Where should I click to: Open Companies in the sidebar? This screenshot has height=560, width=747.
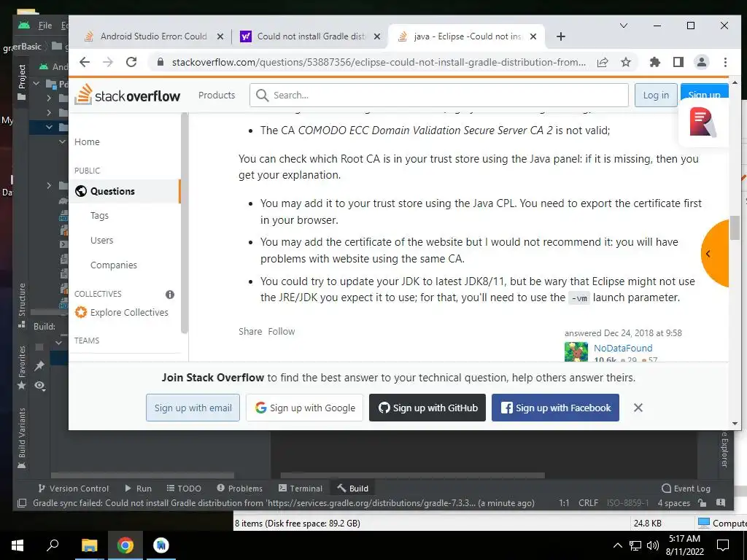click(113, 265)
